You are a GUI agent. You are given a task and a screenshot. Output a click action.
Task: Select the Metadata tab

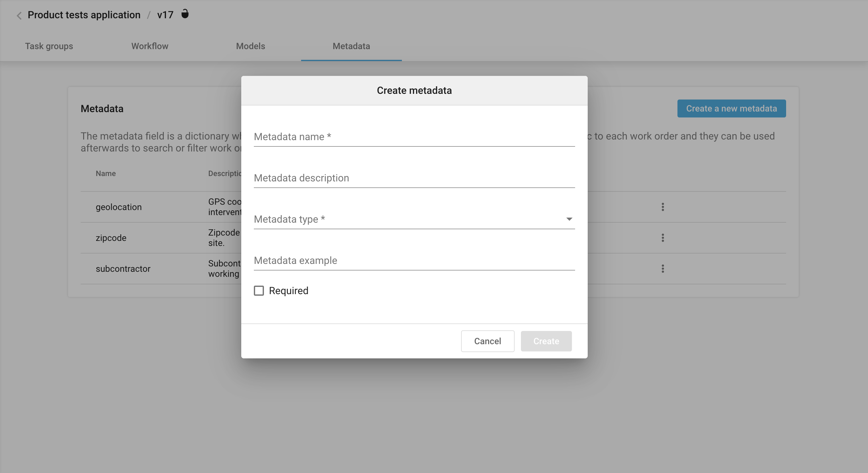point(351,46)
